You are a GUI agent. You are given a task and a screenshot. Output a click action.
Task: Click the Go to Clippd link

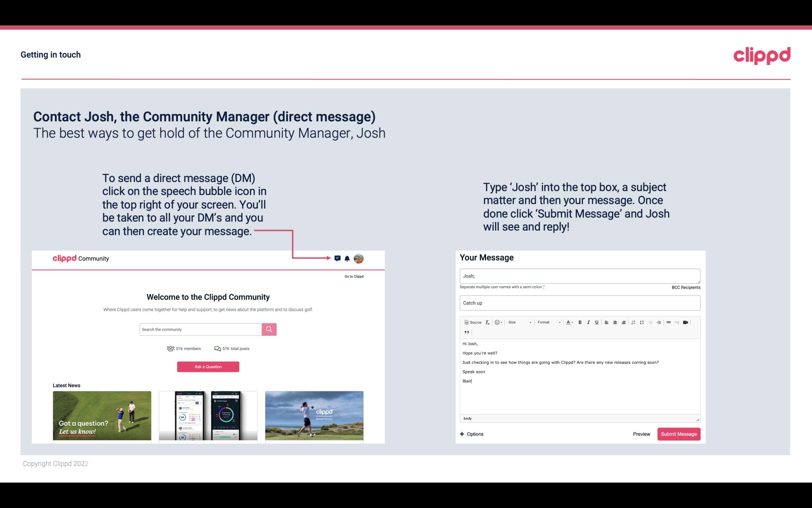pyautogui.click(x=353, y=276)
